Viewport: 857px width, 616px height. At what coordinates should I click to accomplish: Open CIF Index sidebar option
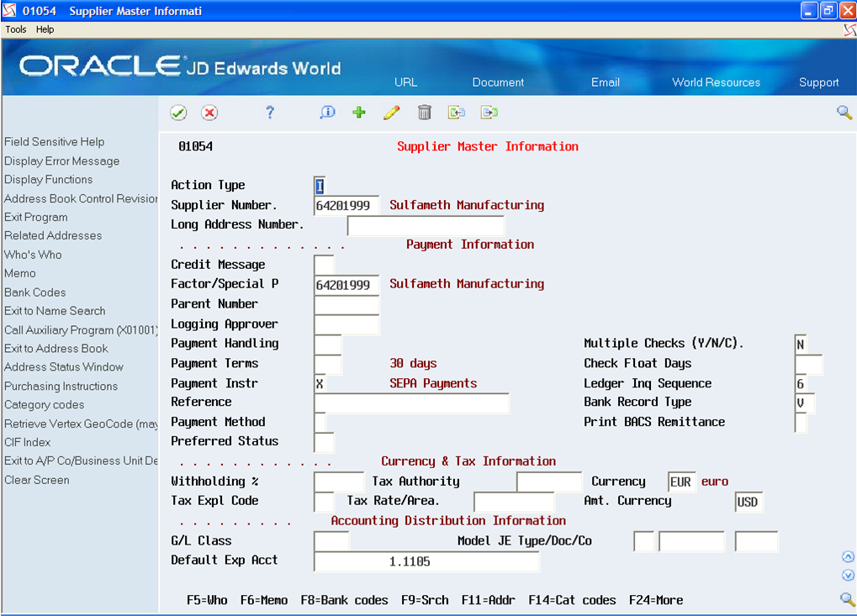click(27, 443)
